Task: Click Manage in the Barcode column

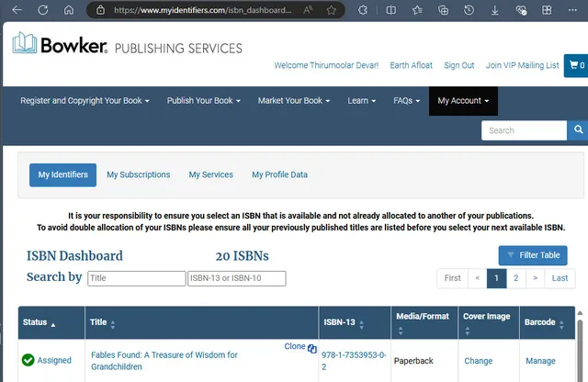Action: click(x=540, y=361)
